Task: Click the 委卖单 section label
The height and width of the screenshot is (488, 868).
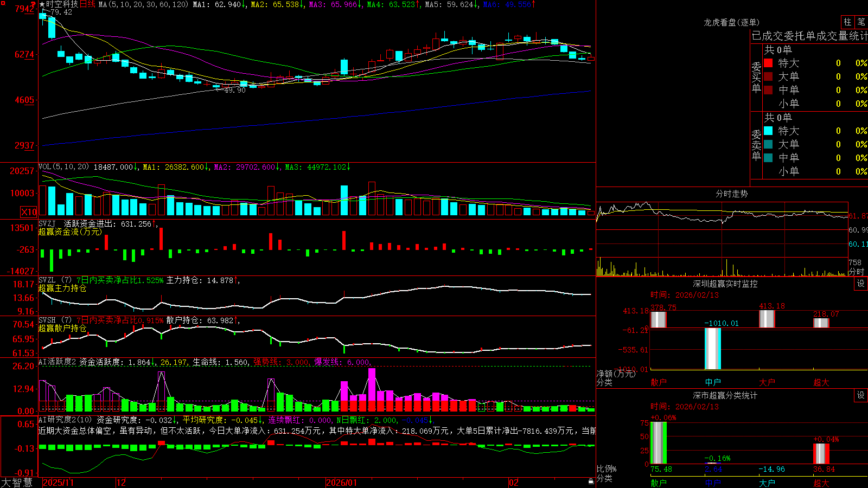Action: 756,145
